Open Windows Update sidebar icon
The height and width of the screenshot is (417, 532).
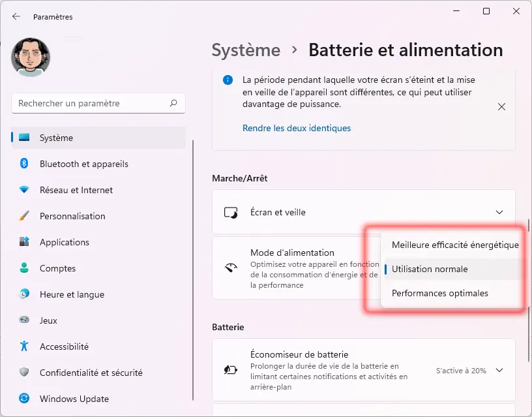[x=24, y=399]
